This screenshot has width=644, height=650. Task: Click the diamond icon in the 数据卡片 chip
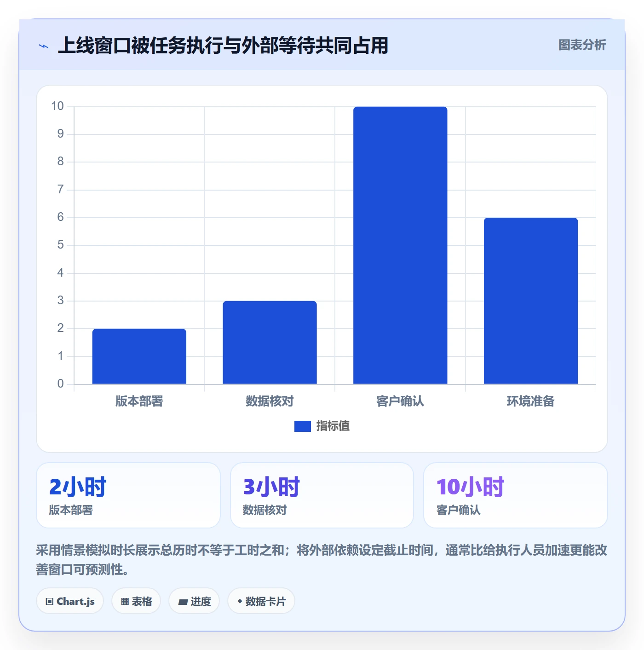tap(240, 601)
